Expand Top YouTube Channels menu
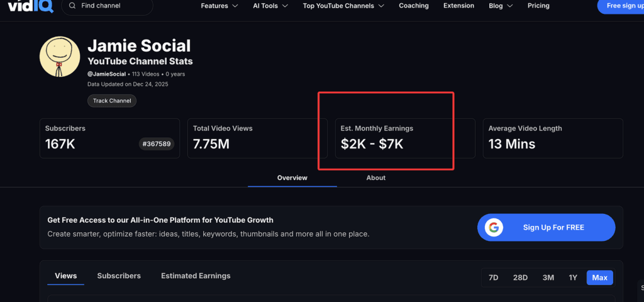 (343, 6)
